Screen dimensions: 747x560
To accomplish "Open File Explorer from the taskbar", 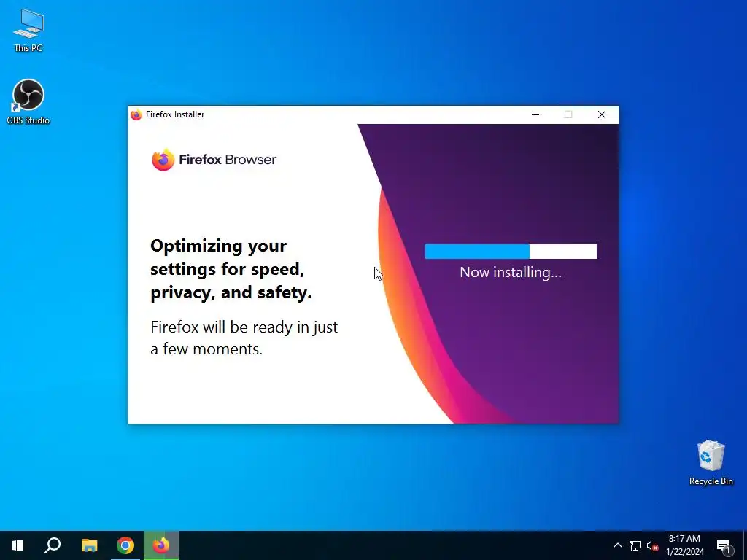I will (x=89, y=545).
